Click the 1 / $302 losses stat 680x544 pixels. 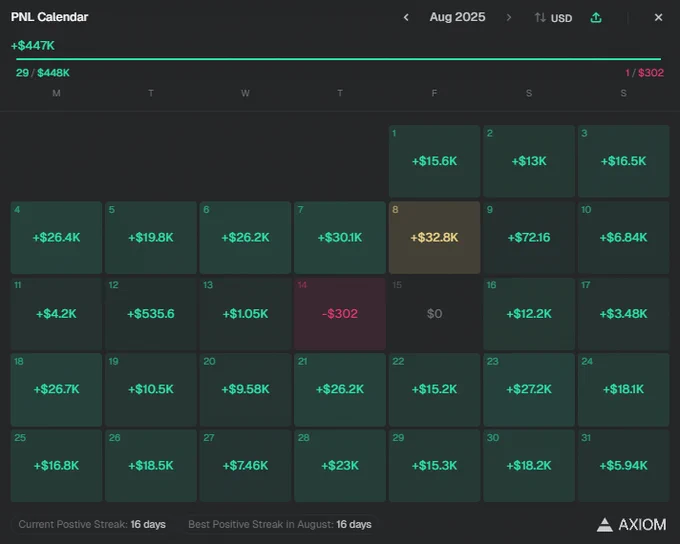[x=644, y=72]
